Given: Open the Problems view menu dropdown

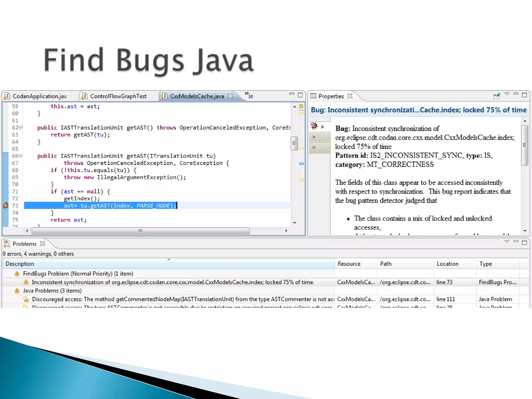Looking at the screenshot, I should (x=507, y=241).
